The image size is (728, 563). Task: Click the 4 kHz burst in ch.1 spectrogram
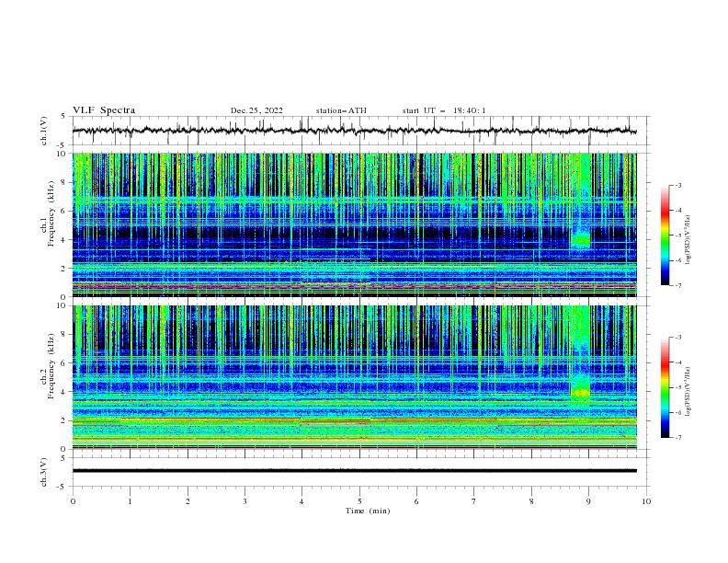tap(580, 240)
